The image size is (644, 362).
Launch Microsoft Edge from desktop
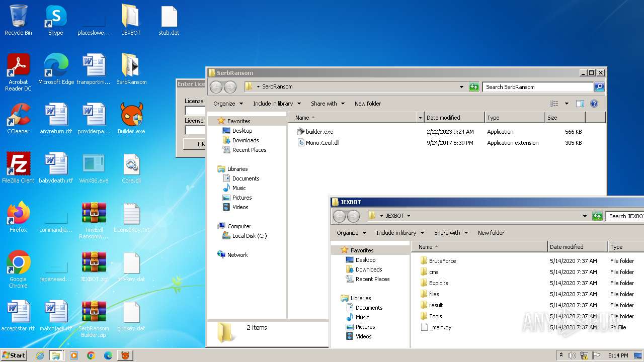point(56,69)
